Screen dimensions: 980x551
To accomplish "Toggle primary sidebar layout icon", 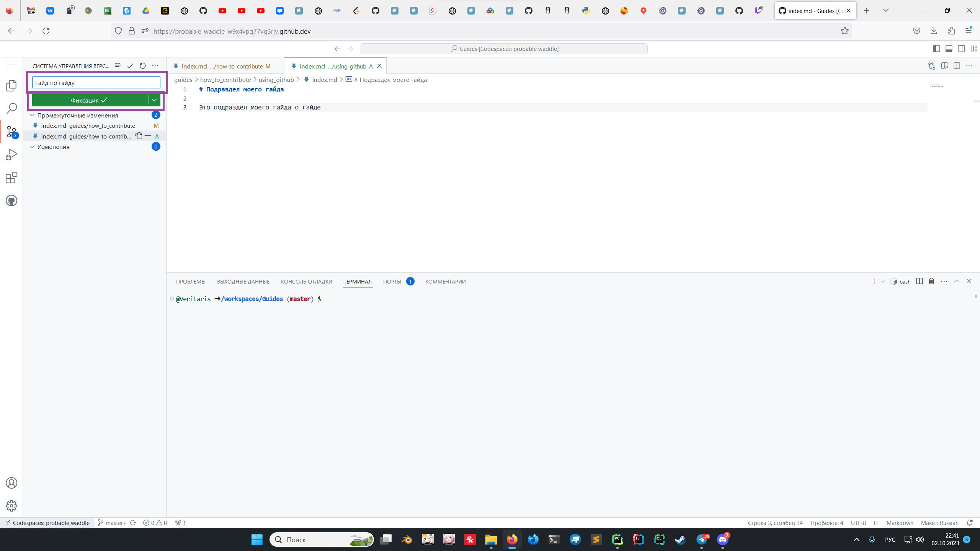I will point(936,49).
